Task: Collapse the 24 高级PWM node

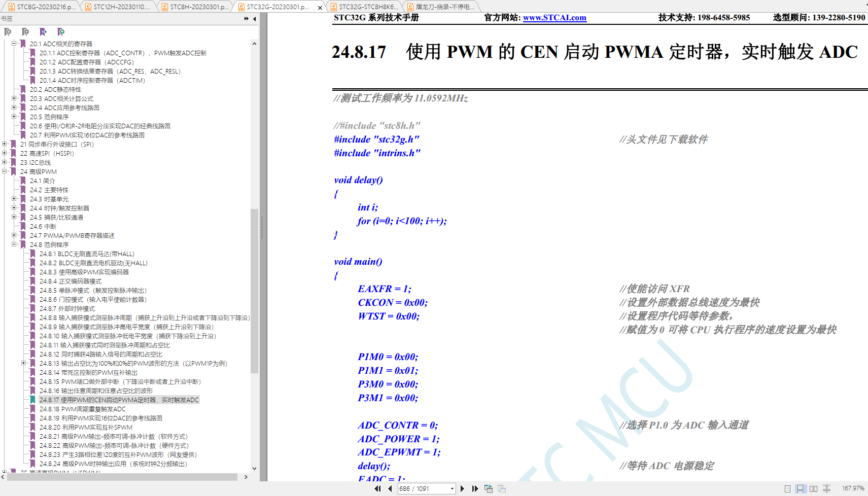Action: coord(5,171)
